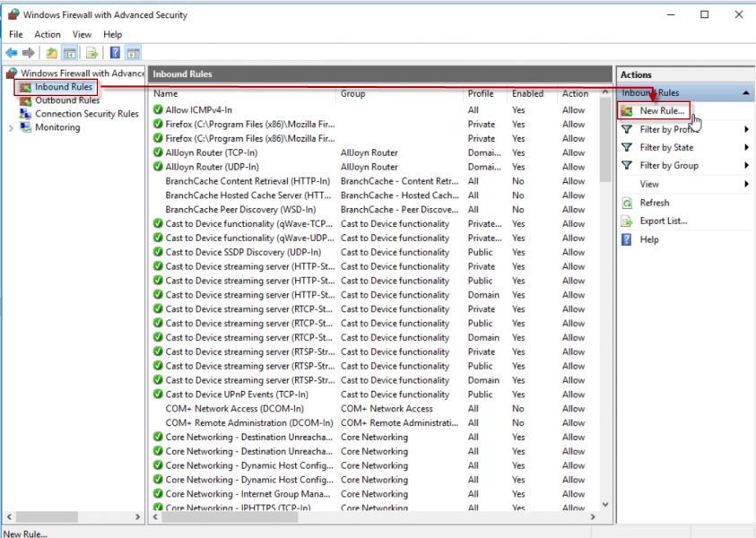
Task: Click the Up One Level folder icon
Action: click(x=51, y=53)
